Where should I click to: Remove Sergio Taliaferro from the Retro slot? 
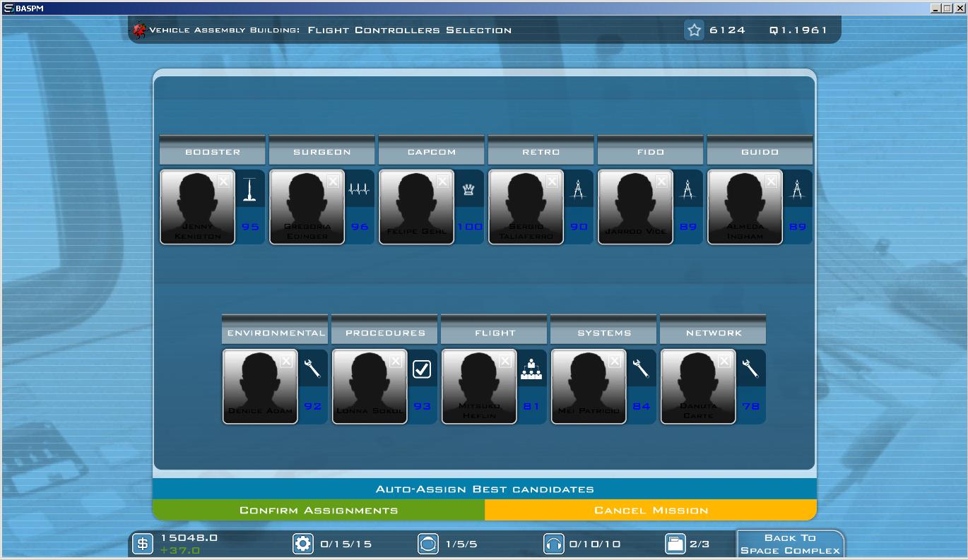pos(552,181)
